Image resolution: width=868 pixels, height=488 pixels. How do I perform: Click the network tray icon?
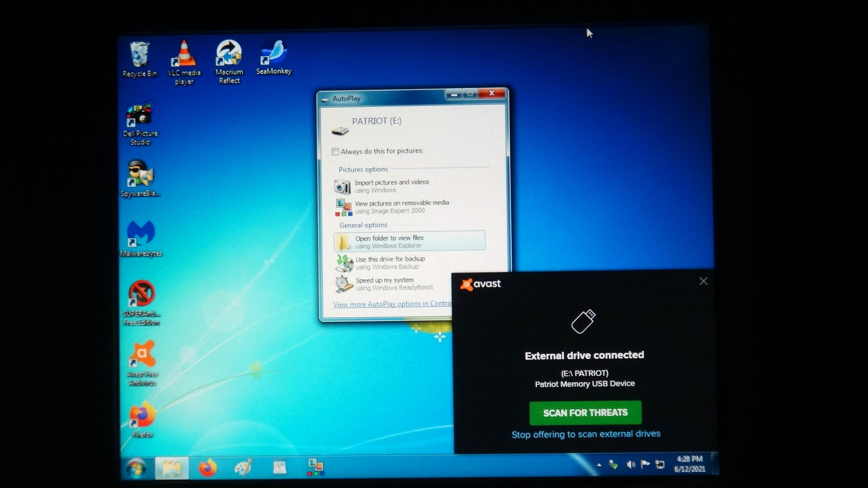pyautogui.click(x=660, y=465)
